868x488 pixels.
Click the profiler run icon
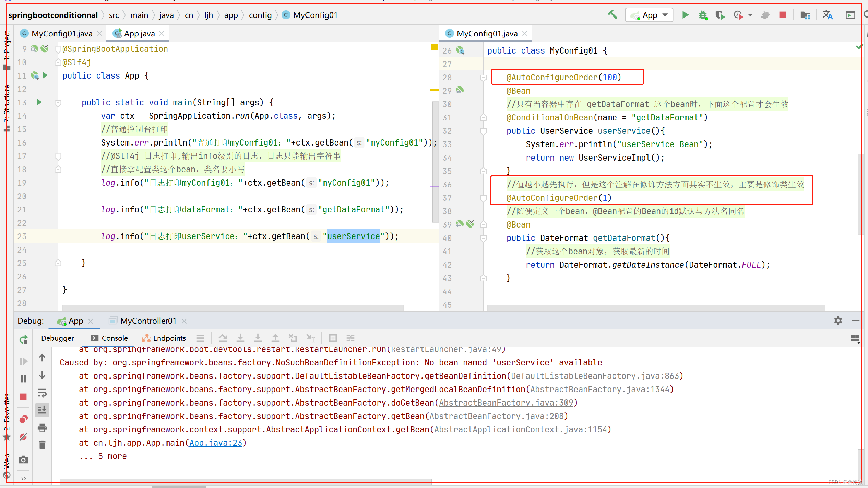click(x=738, y=15)
